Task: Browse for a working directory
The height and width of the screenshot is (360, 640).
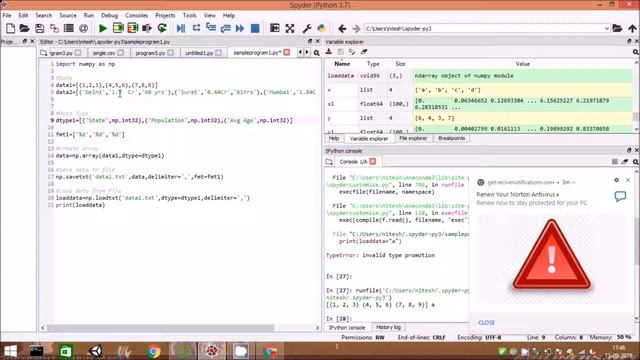Action: click(x=617, y=29)
